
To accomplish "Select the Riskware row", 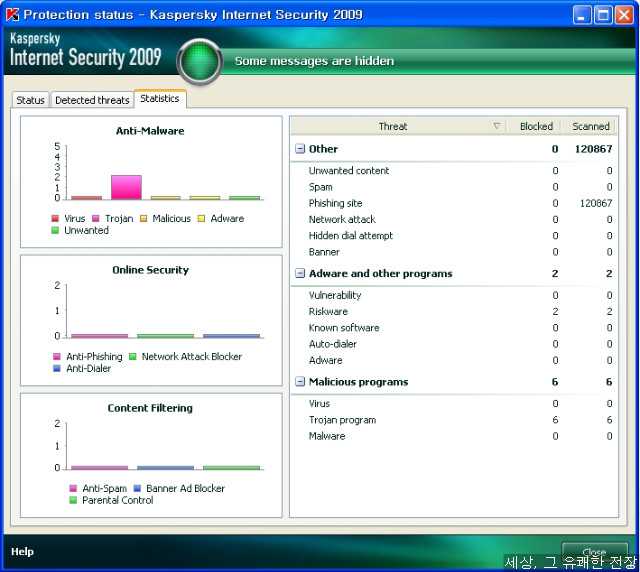I will pos(454,312).
